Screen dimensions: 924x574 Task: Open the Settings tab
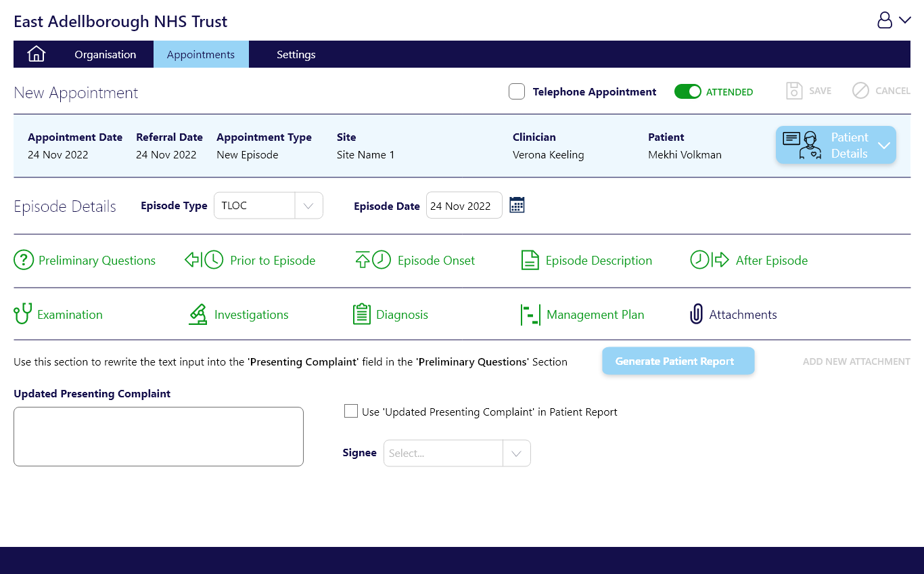pyautogui.click(x=296, y=54)
